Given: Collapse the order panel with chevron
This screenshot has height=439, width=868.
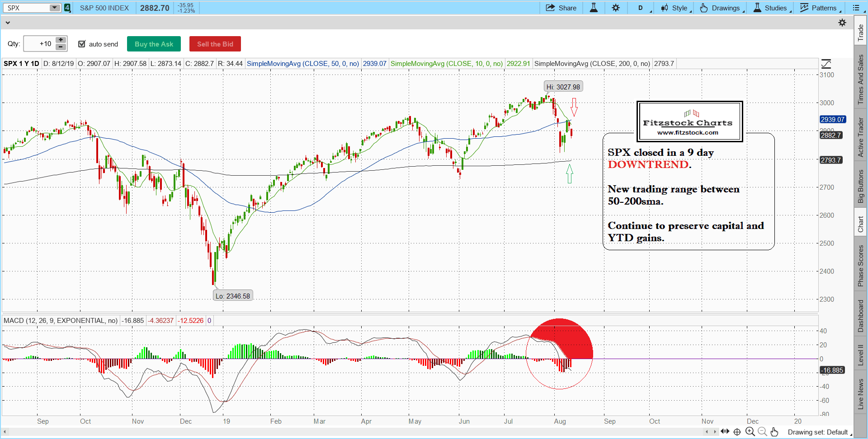Looking at the screenshot, I should pyautogui.click(x=8, y=23).
